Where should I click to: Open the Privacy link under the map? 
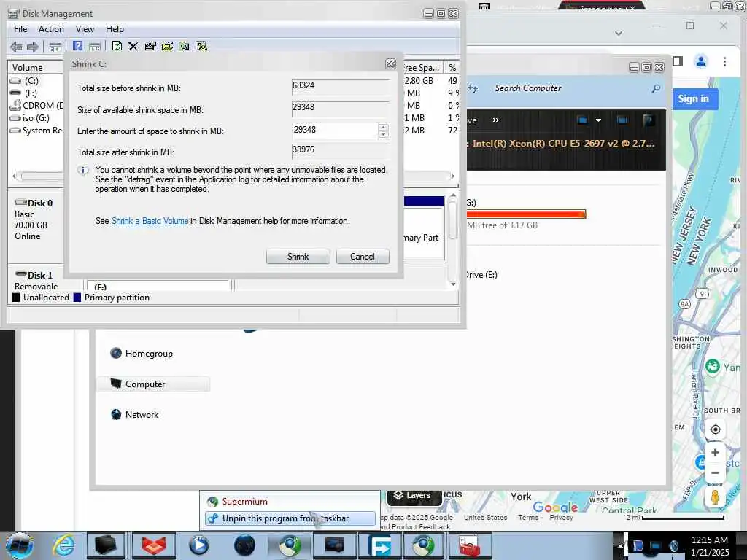pos(561,517)
